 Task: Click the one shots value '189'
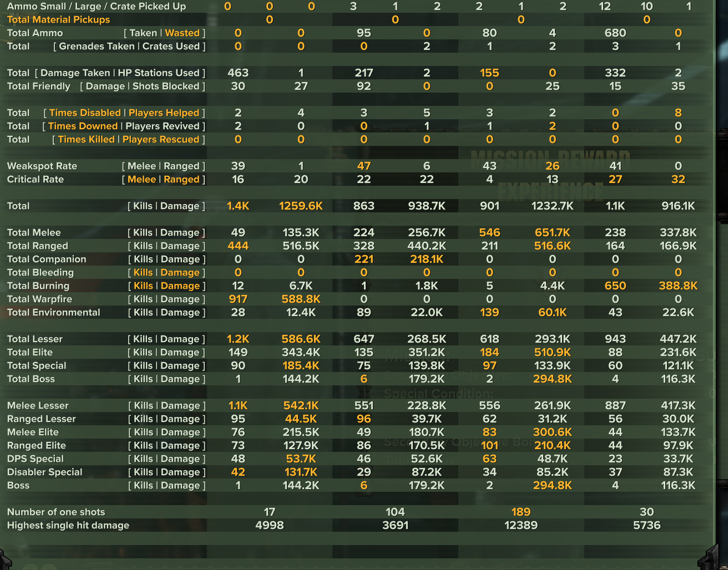521,512
